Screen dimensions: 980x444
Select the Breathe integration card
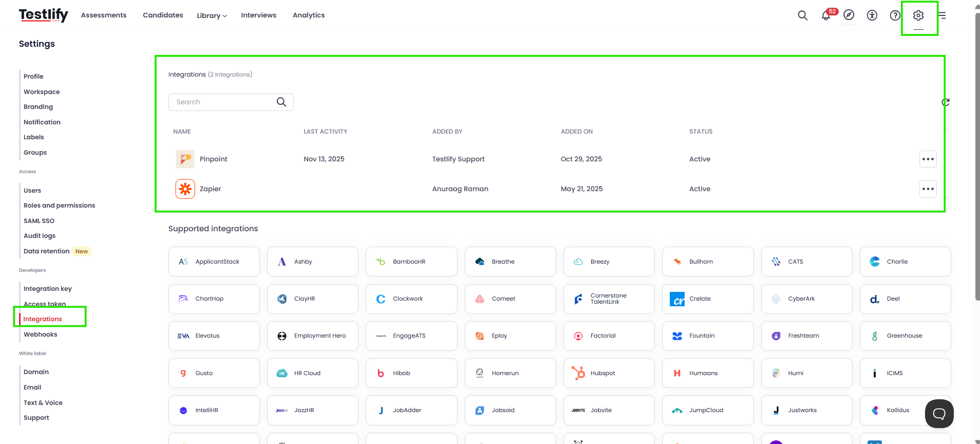pos(511,262)
